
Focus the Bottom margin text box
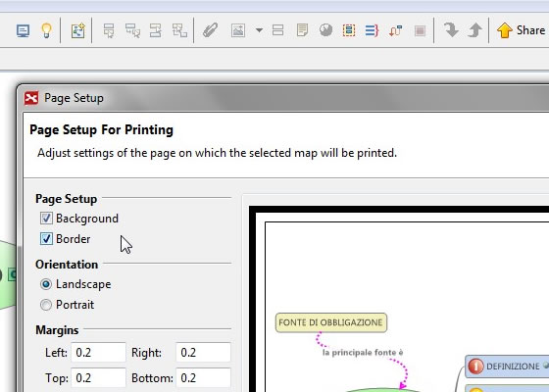pyautogui.click(x=204, y=378)
